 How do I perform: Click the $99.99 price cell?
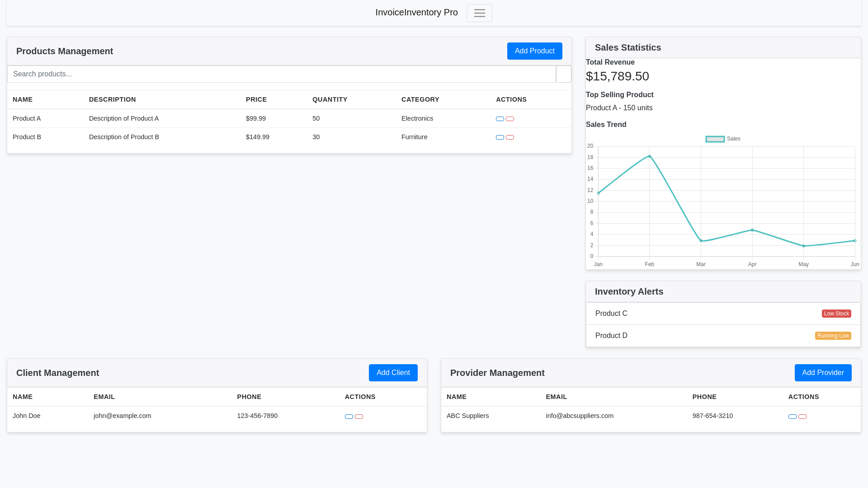256,118
